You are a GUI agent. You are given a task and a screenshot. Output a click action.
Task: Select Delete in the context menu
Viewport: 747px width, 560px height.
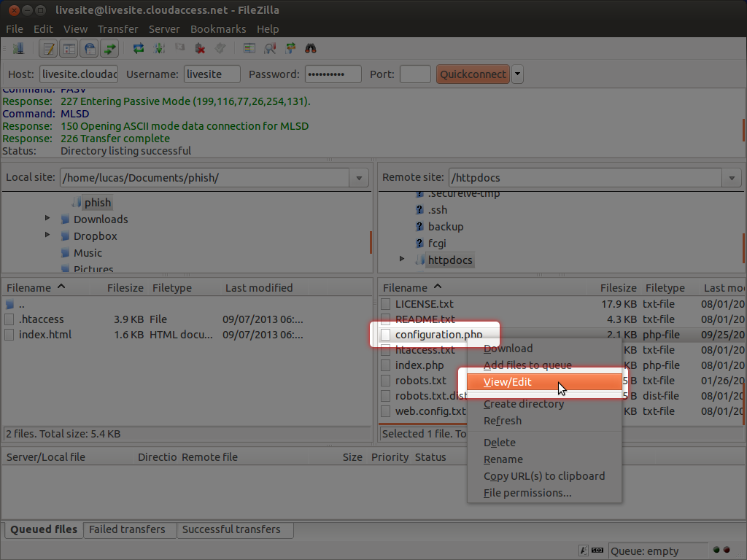544,443
